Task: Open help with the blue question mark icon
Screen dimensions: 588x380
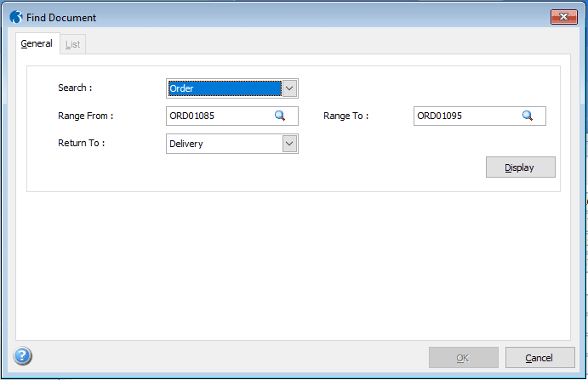Action: [23, 356]
